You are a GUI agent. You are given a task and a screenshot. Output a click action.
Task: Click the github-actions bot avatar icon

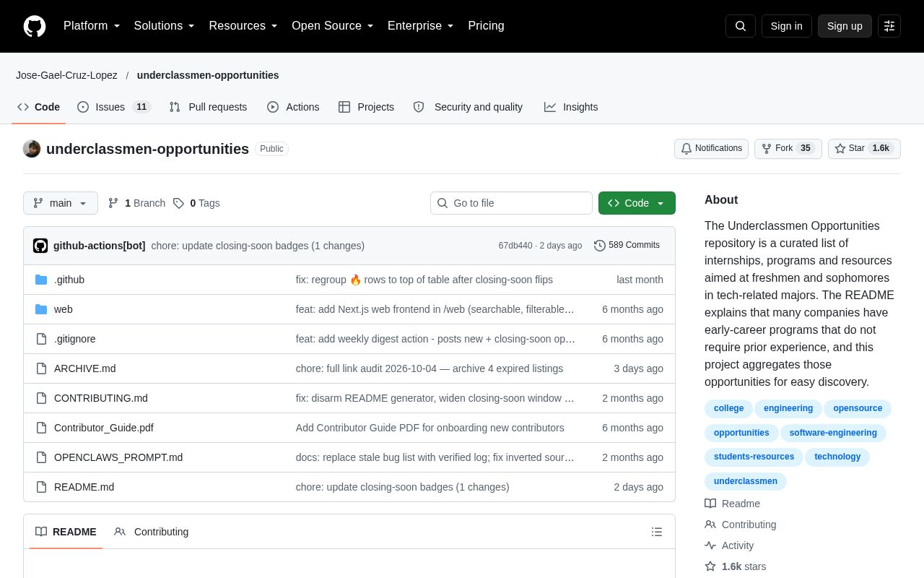click(x=40, y=246)
